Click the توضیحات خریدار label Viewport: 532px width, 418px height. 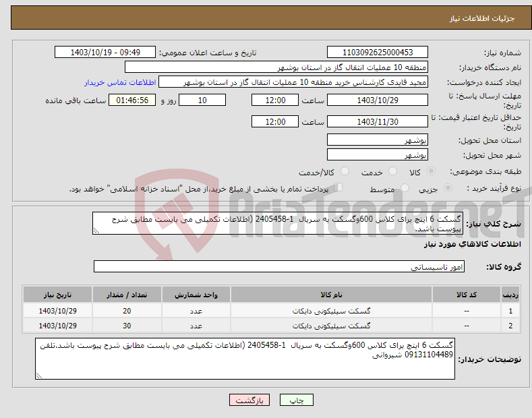(x=490, y=359)
